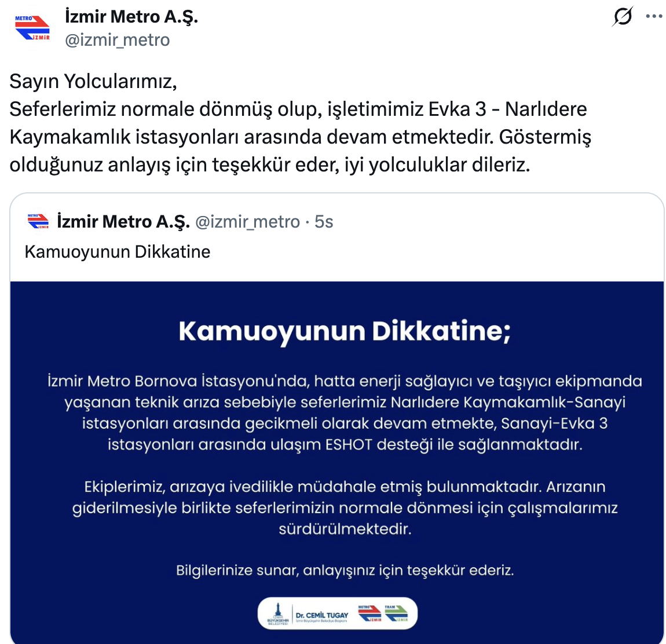
Task: Open quoted tweet's İzmir Metro A.Ş. name
Action: [x=123, y=222]
